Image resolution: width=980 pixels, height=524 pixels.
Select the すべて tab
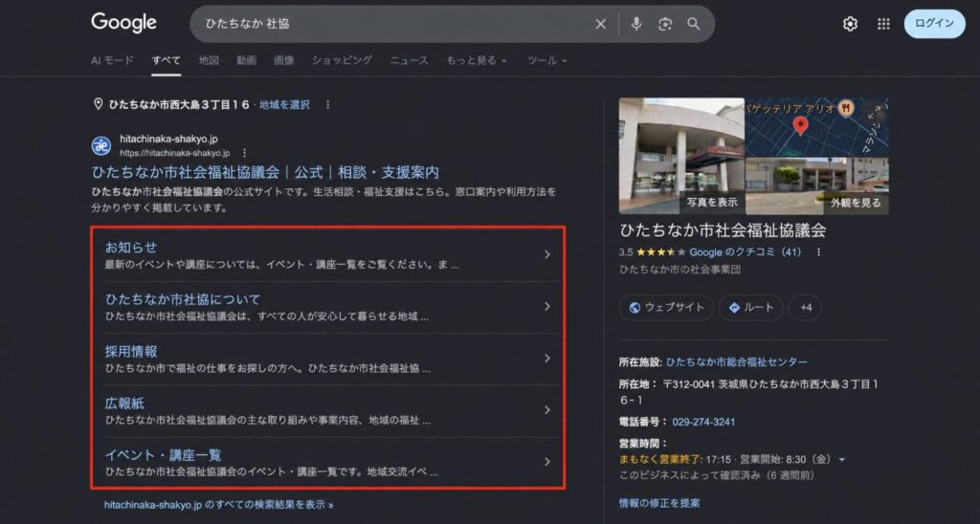pos(167,60)
